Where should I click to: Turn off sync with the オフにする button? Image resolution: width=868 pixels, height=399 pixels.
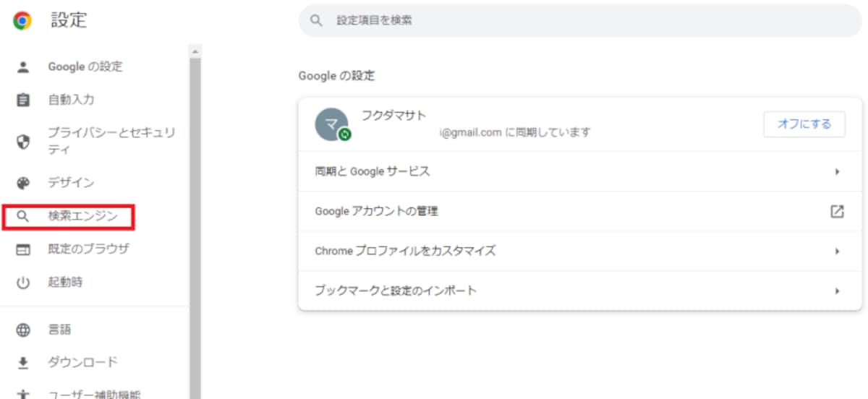click(x=804, y=124)
